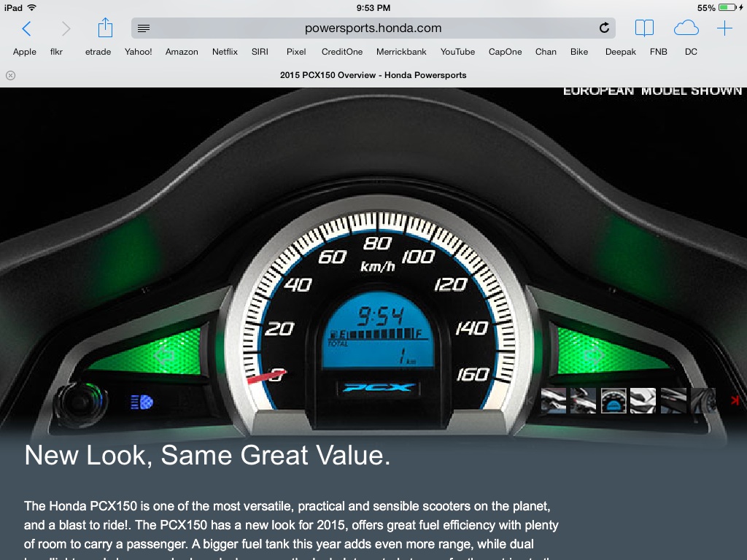Click the gray previous gallery arrow
The image size is (747, 560).
529,400
